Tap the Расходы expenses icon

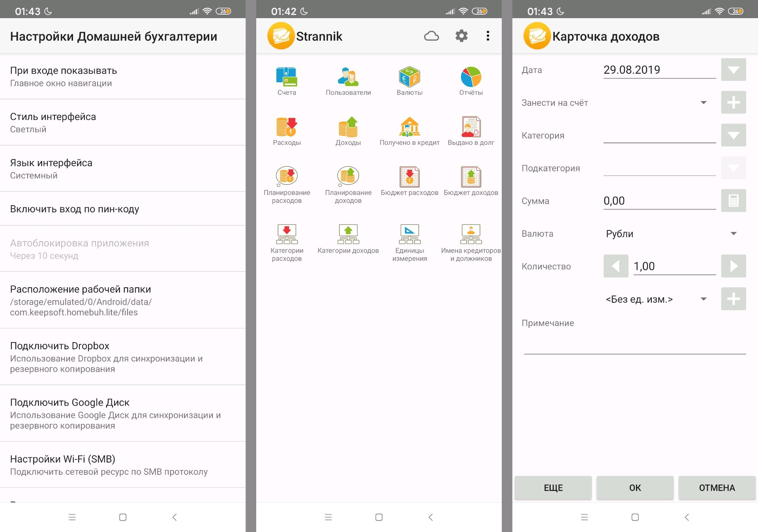point(287,127)
